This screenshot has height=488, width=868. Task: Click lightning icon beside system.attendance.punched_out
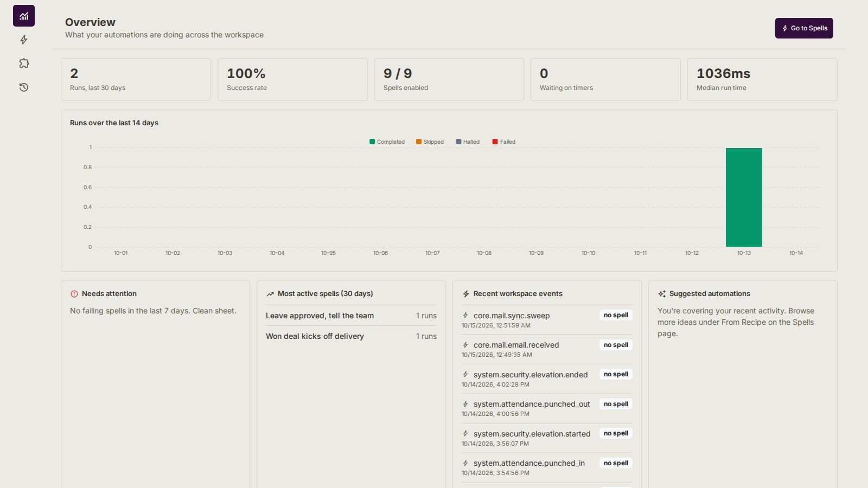(x=465, y=404)
